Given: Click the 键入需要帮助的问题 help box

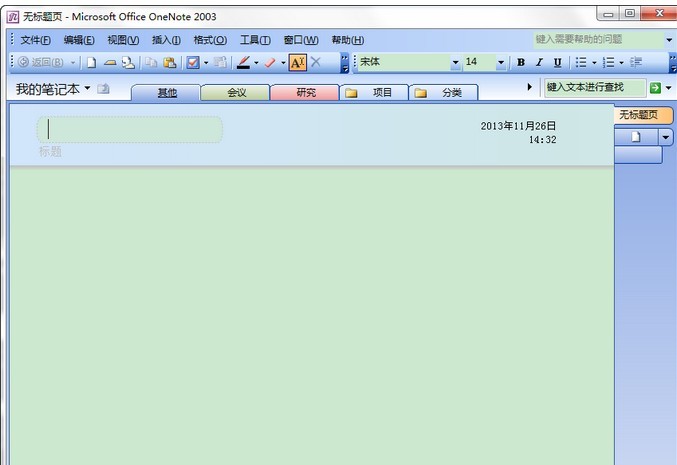Looking at the screenshot, I should point(598,40).
